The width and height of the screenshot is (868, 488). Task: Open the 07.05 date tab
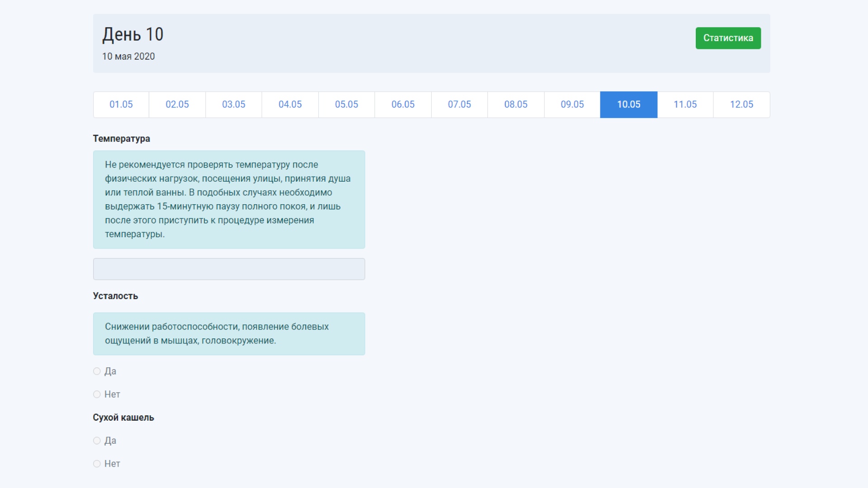click(459, 104)
